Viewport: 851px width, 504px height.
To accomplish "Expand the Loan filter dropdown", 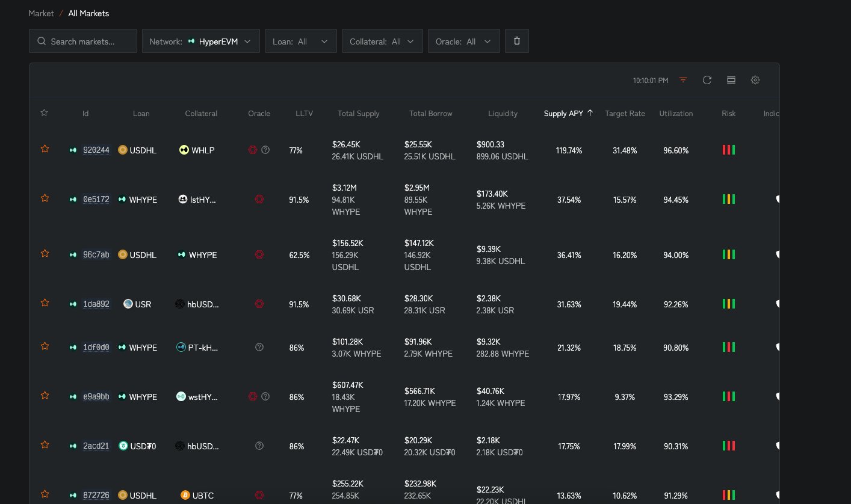I will tap(300, 41).
